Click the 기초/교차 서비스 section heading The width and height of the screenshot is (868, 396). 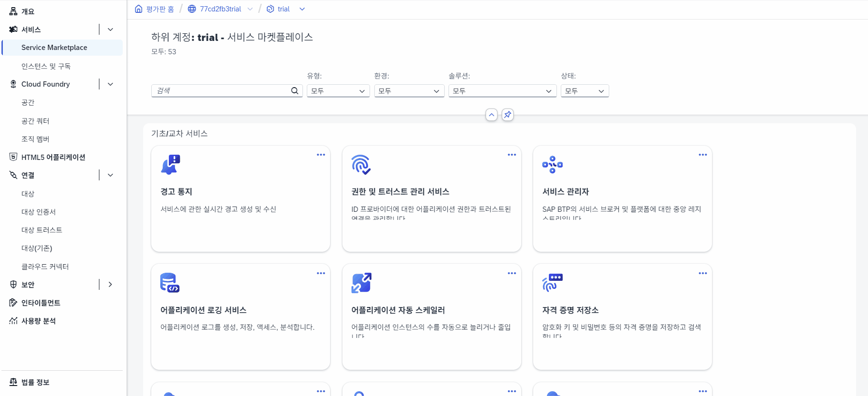[179, 133]
